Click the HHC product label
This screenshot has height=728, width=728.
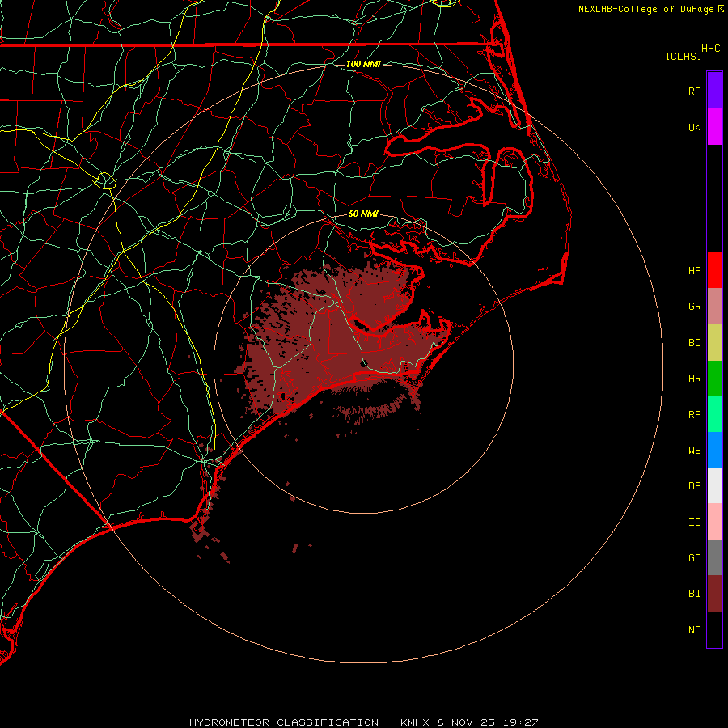click(711, 49)
